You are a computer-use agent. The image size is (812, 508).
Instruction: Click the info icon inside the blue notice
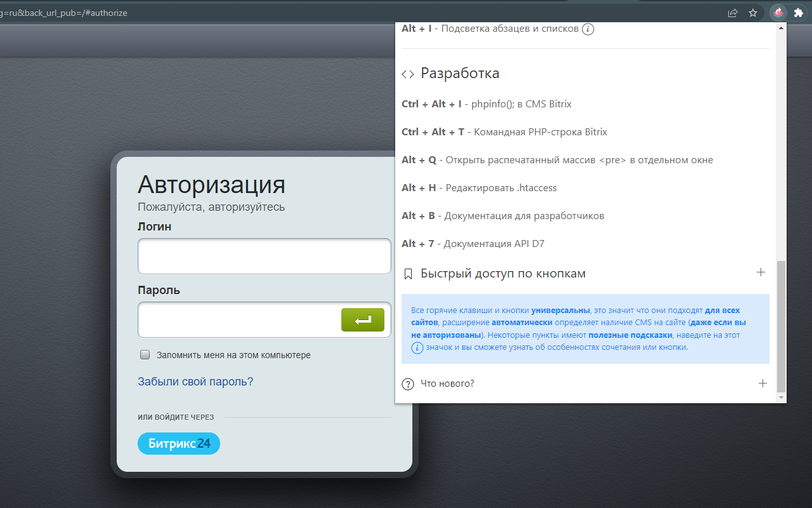417,347
